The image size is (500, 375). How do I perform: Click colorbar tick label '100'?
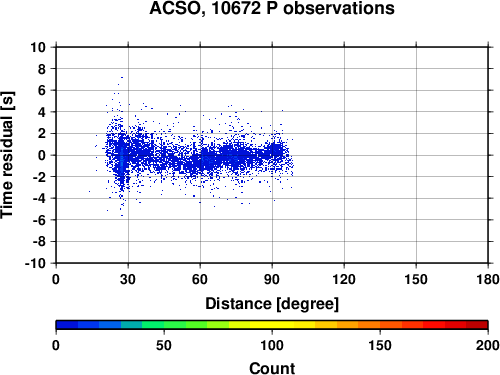(272, 345)
